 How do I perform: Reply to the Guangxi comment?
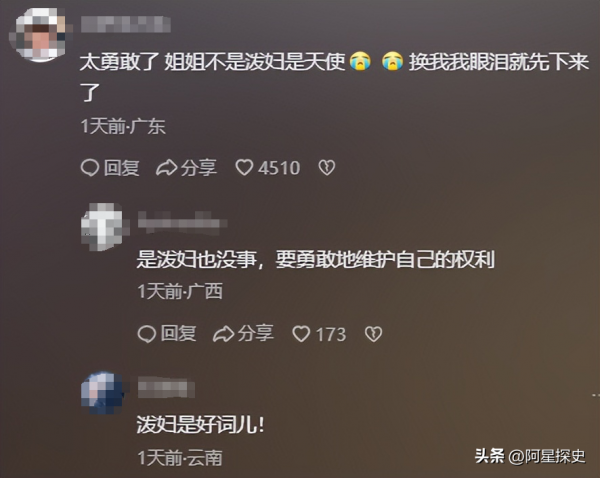[x=167, y=333]
